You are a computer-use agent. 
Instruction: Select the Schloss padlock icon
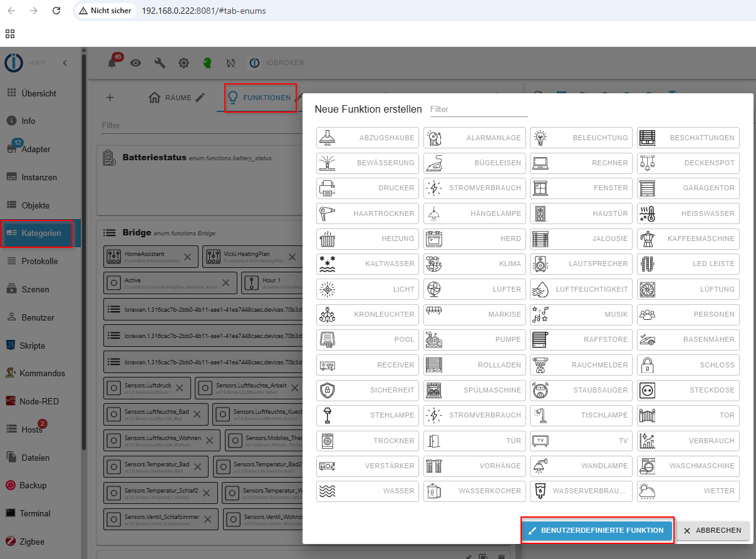coord(647,365)
